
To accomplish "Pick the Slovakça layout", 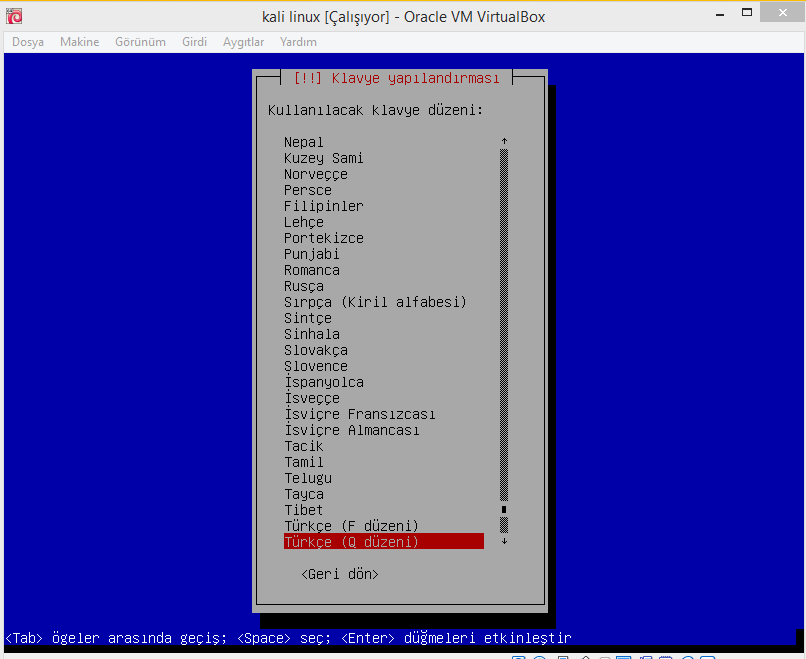I will pos(316,350).
